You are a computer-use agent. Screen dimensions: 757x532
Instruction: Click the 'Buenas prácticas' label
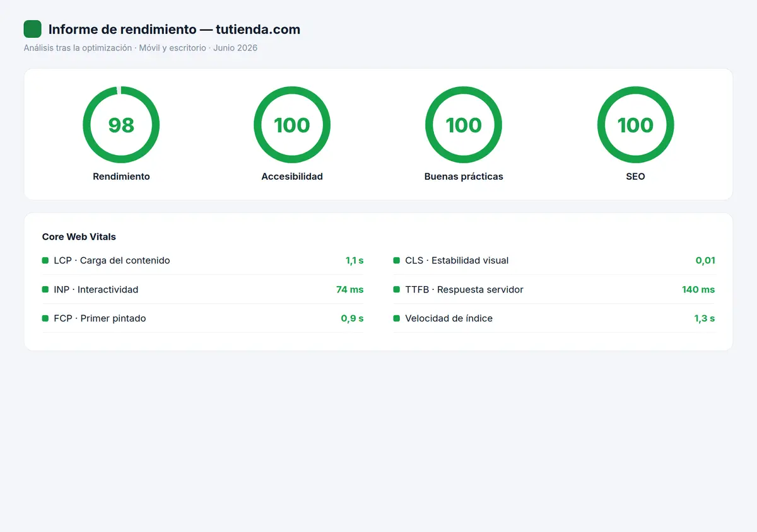(x=464, y=176)
